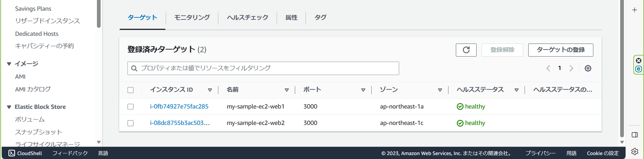Open instance link i-0fb74927e75fac285
Image resolution: width=644 pixels, height=159 pixels.
coord(179,106)
